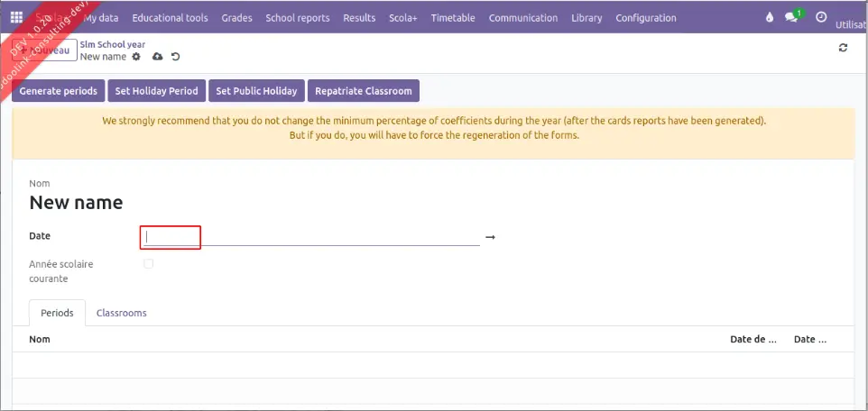Switch to the Classrooms tab
Screen dimensions: 868x411
point(121,313)
